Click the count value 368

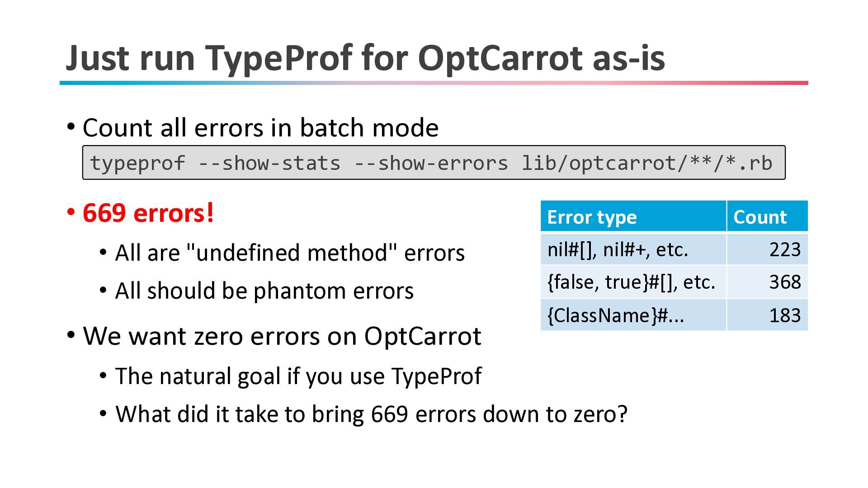tap(785, 282)
